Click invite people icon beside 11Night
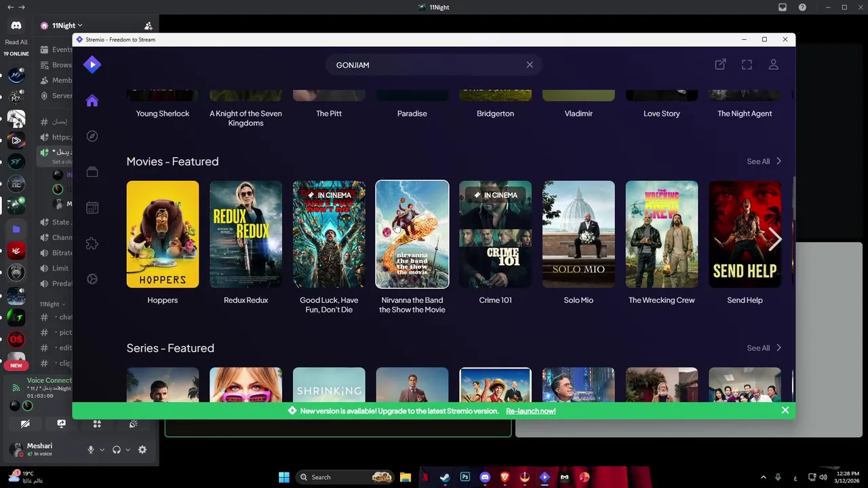The width and height of the screenshot is (868, 488). [x=148, y=26]
